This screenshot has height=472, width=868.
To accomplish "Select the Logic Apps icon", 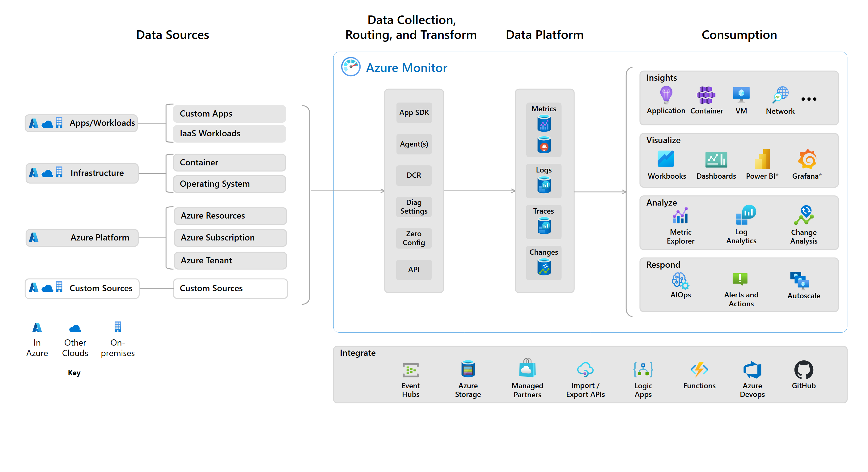I will (643, 370).
